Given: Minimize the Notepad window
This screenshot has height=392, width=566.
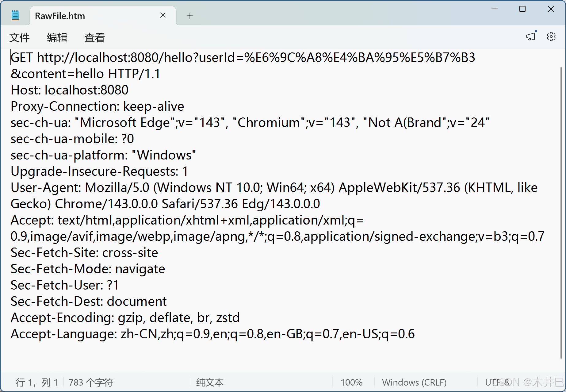Looking at the screenshot, I should click(494, 9).
